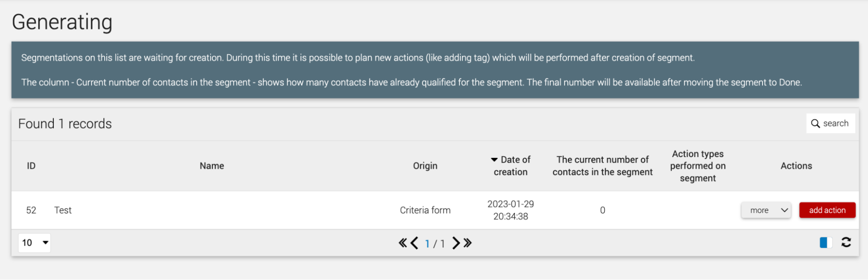This screenshot has height=280, width=868.
Task: Jump to last page double-right arrow
Action: coord(468,243)
